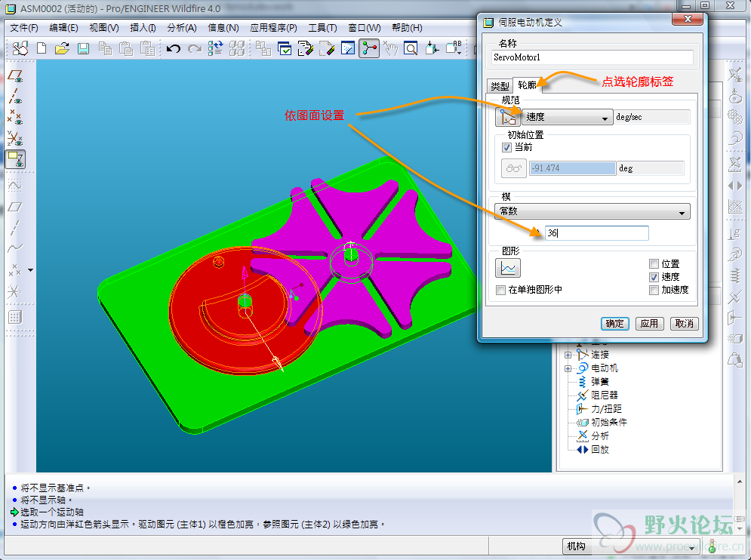Click the Save disk icon

[83, 49]
